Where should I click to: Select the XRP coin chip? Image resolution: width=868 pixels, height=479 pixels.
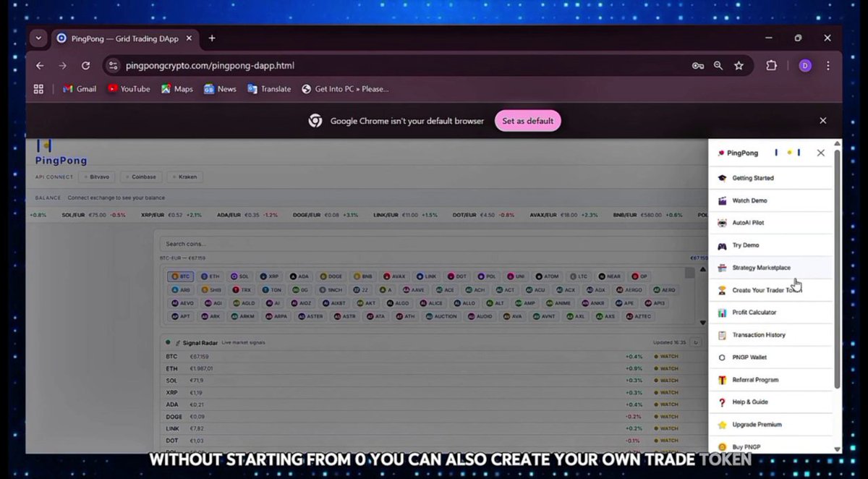(269, 276)
